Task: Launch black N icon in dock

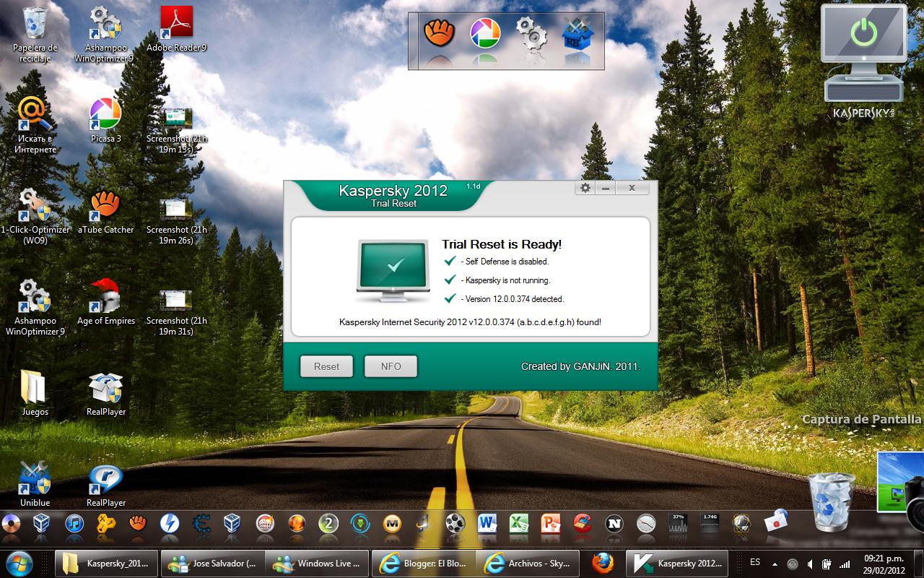Action: (x=614, y=523)
